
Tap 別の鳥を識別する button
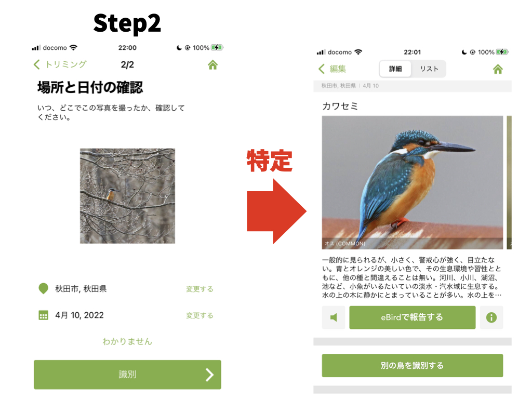click(412, 365)
